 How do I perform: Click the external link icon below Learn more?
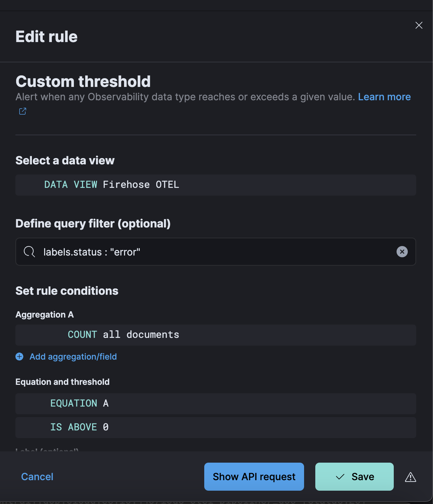(x=23, y=111)
